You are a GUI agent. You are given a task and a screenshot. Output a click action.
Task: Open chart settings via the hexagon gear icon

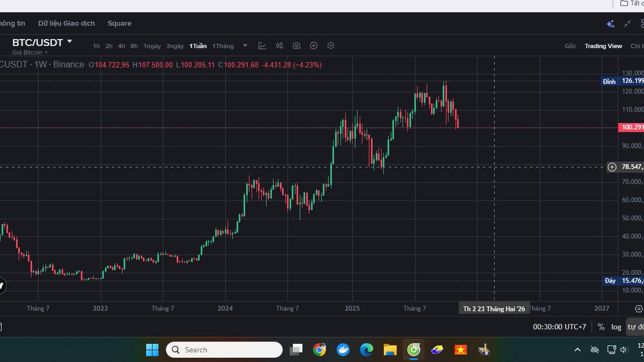pos(331,46)
